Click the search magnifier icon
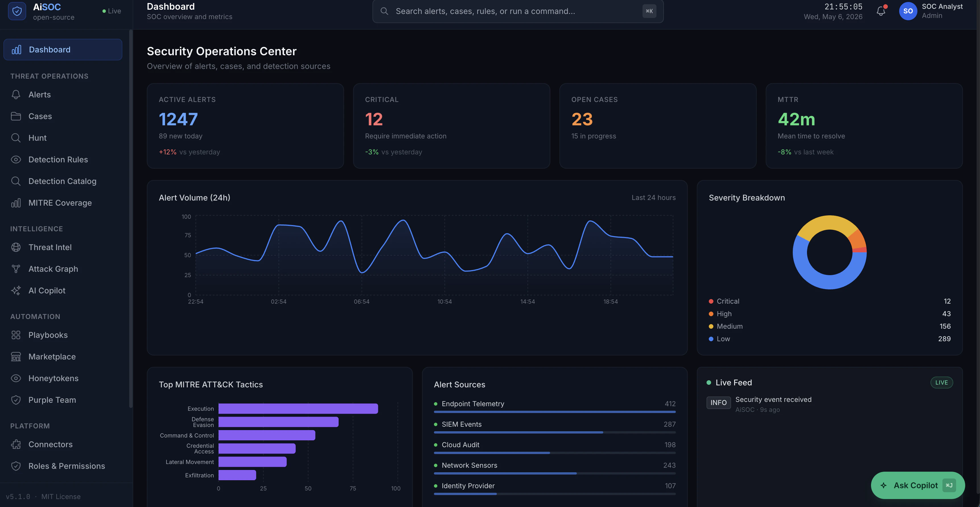The image size is (980, 507). pos(384,11)
